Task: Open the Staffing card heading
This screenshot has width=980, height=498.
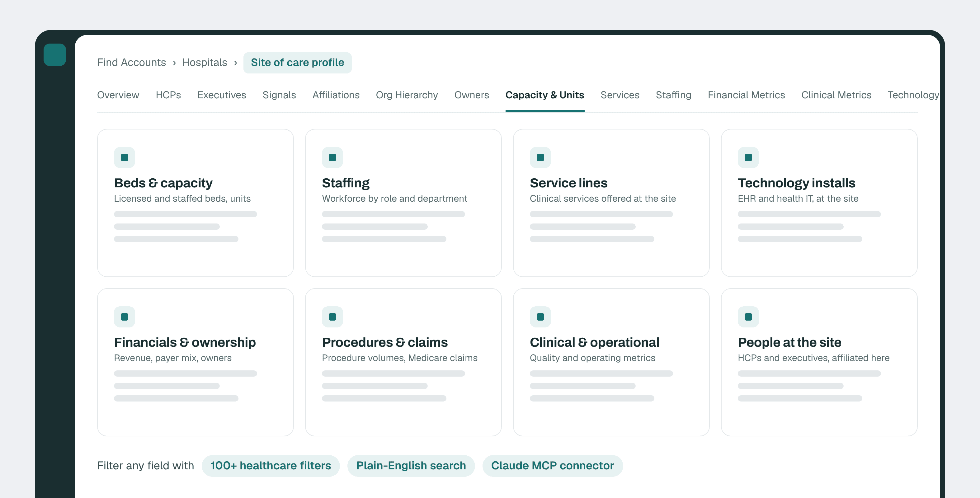Action: click(x=346, y=183)
